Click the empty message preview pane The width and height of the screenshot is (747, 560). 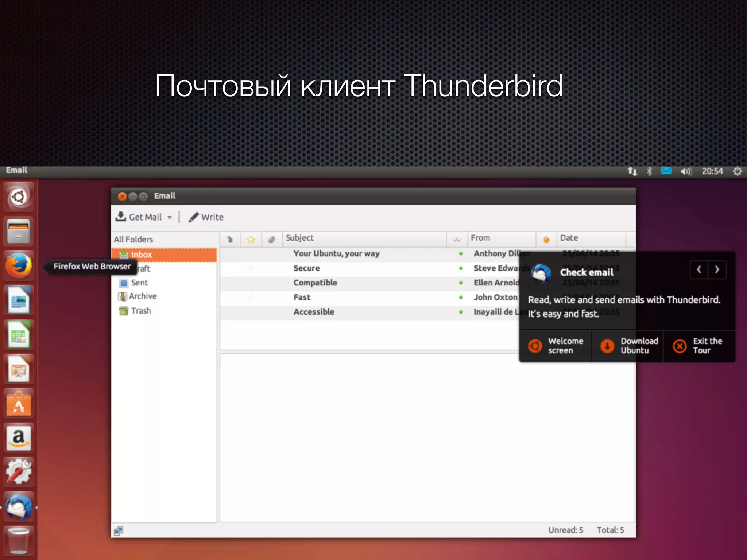click(x=427, y=438)
